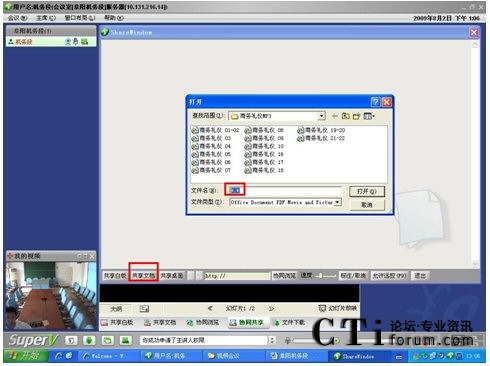Click the dialog help question mark icon
Image resolution: width=490 pixels, height=366 pixels.
point(375,102)
